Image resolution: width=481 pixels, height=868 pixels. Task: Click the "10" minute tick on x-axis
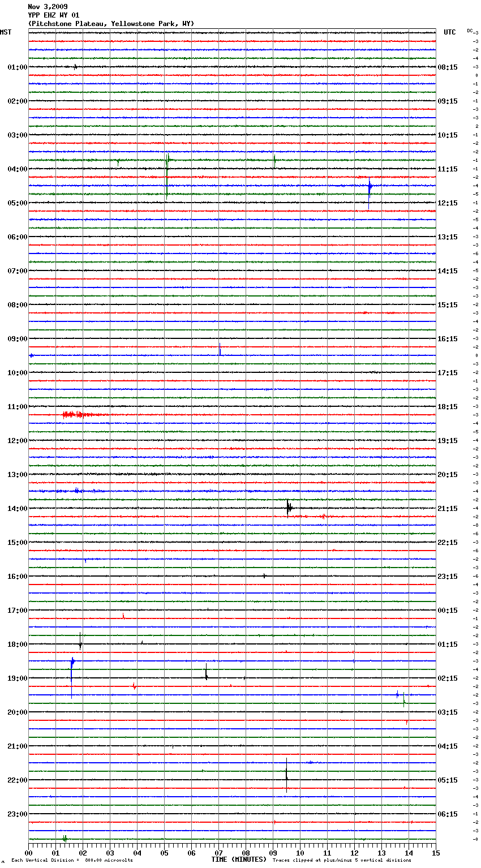(x=300, y=852)
